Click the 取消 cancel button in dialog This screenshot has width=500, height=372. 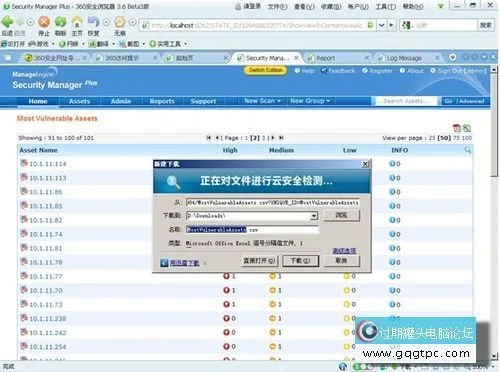(341, 261)
